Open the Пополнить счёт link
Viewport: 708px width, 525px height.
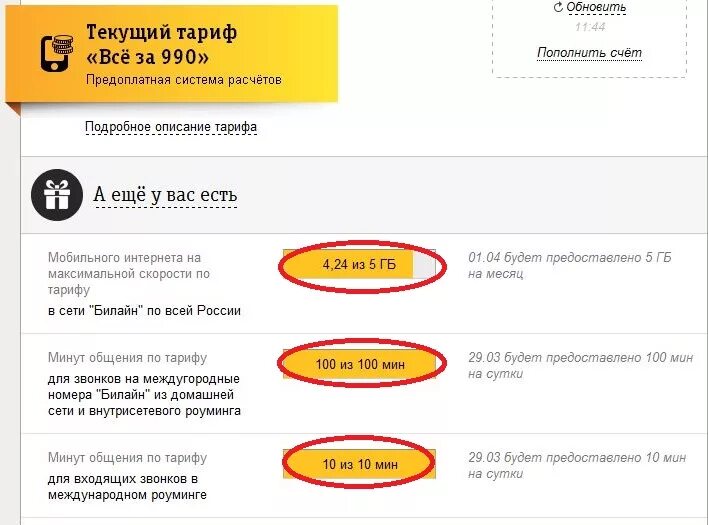(589, 52)
